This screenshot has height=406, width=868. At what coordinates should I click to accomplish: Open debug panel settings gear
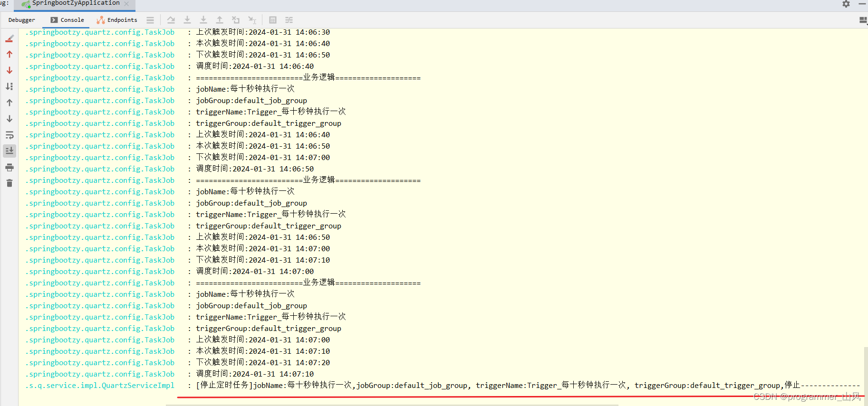pyautogui.click(x=846, y=4)
